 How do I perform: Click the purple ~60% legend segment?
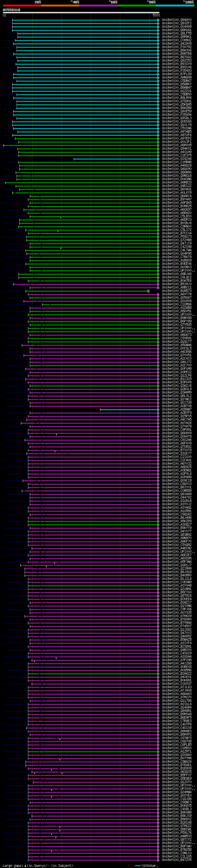click(99, 6)
